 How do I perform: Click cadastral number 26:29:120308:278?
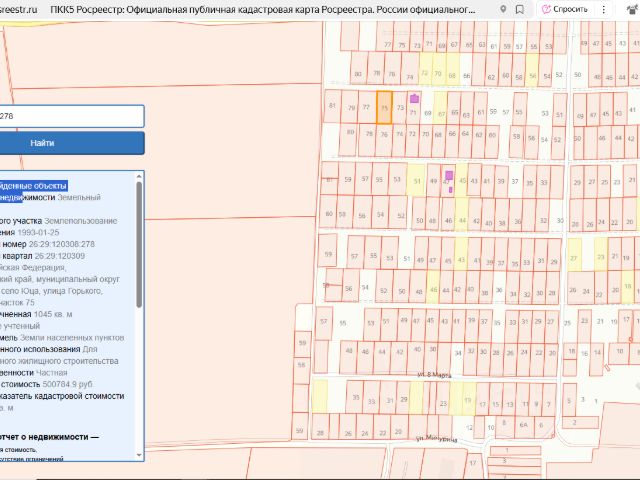pyautogui.click(x=62, y=244)
